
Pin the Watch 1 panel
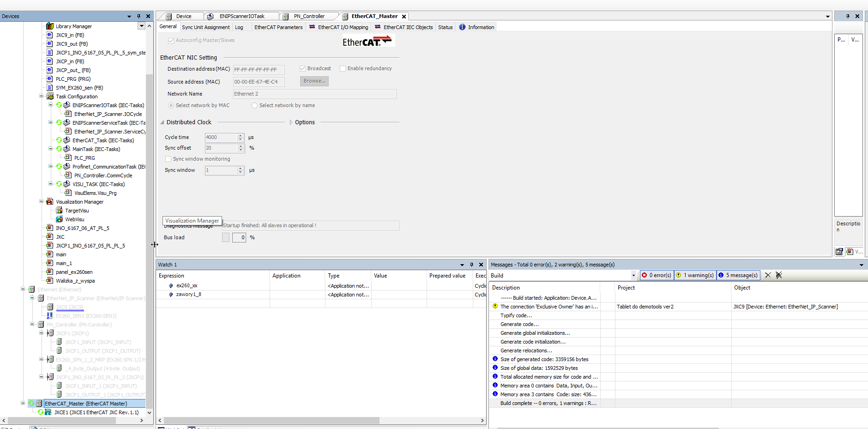[x=471, y=264]
